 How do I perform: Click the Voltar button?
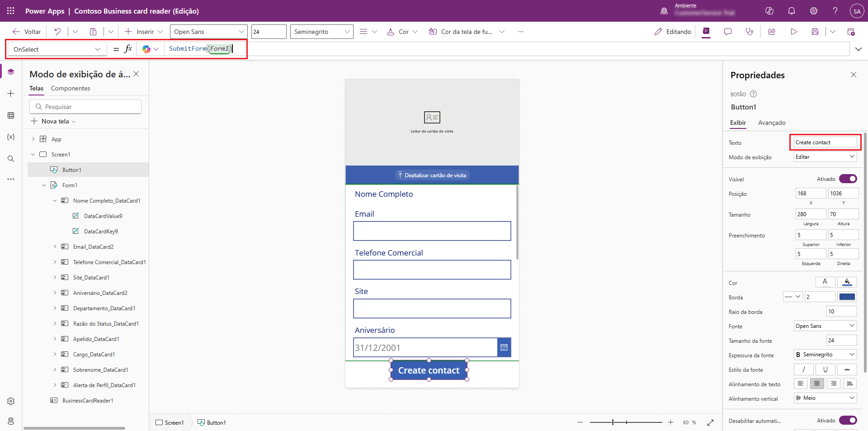[27, 32]
